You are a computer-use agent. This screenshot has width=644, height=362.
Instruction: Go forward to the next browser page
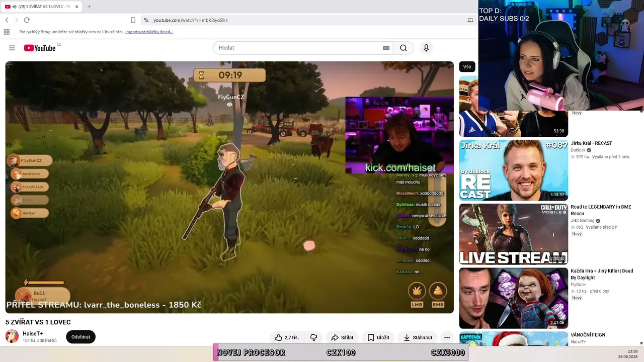[x=17, y=20]
